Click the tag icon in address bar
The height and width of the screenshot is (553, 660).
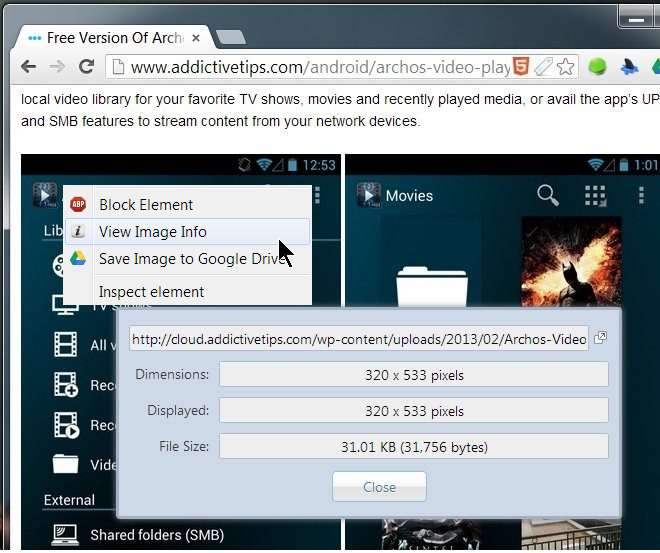click(x=543, y=66)
